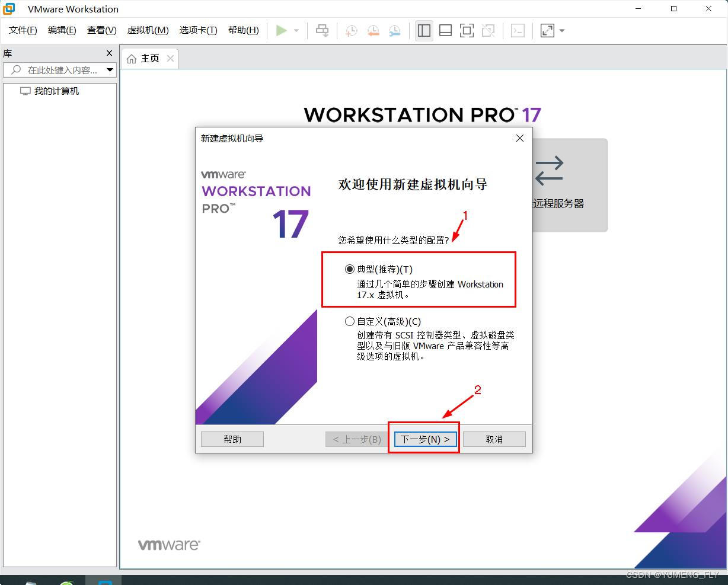Image resolution: width=728 pixels, height=585 pixels.
Task: Click the stretch guest display icon
Action: pyautogui.click(x=547, y=30)
